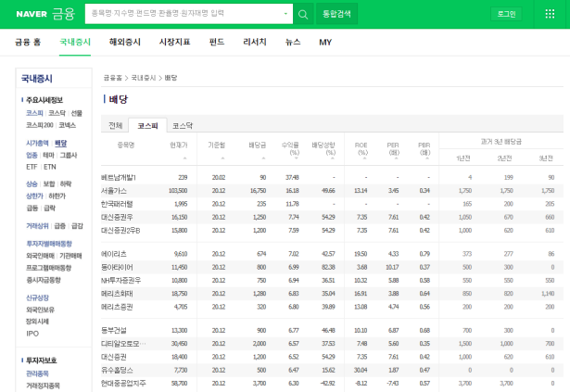570x392 pixels.
Task: Open sidebar 코스피200 link
Action: click(x=40, y=125)
